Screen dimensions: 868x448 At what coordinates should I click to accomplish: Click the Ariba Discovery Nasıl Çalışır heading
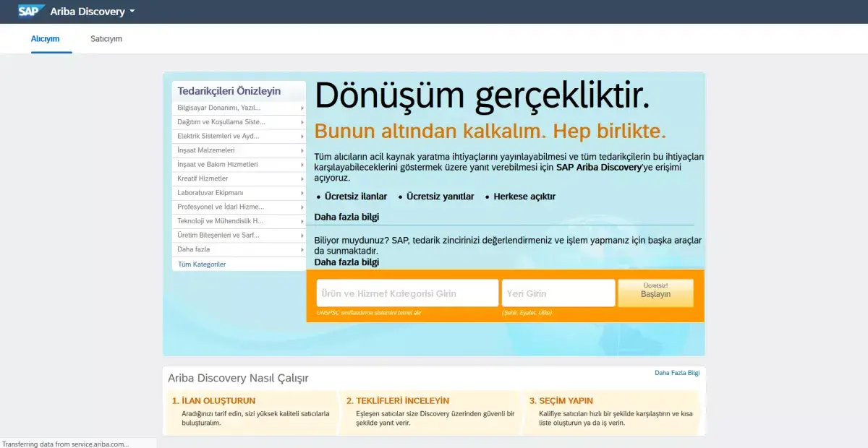click(x=238, y=378)
